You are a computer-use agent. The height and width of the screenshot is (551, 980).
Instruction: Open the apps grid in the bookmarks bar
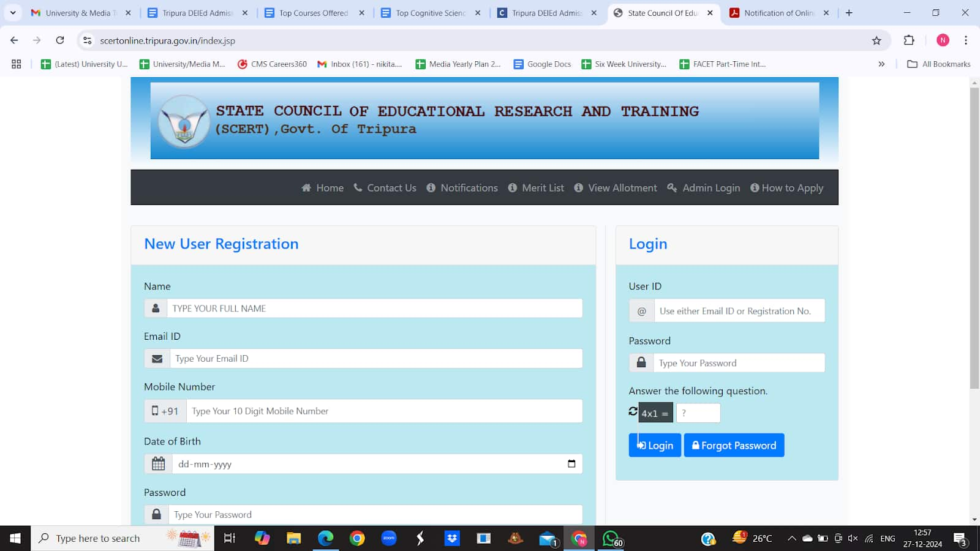click(x=17, y=64)
